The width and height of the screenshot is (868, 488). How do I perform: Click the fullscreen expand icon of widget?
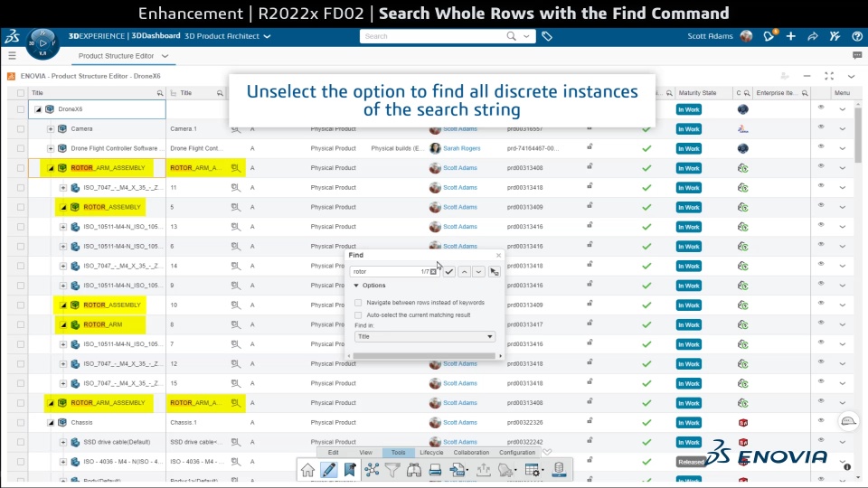point(829,76)
